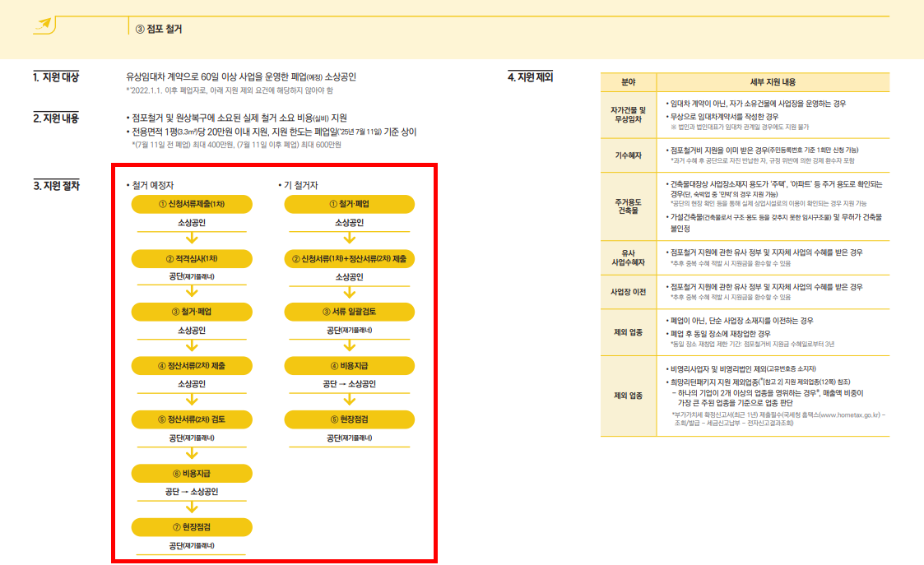Screen dimensions: 924x565
Task: Select 소상공인 under ① 신청서류제출(1차)
Action: tap(192, 223)
